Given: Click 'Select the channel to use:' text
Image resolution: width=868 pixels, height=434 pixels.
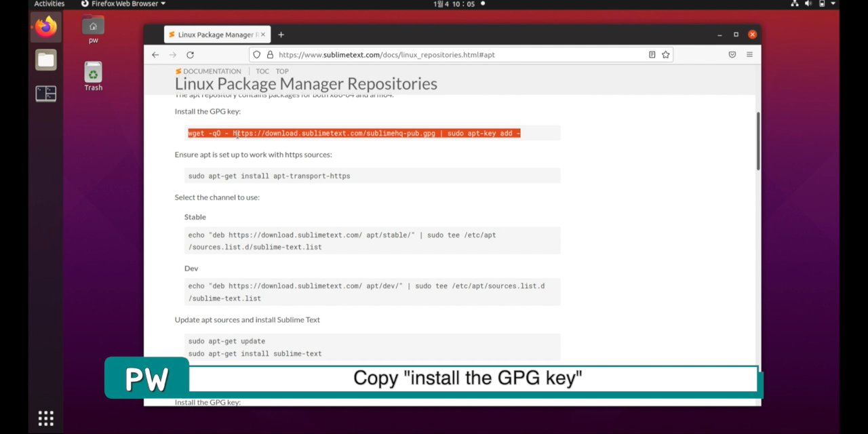Looking at the screenshot, I should coord(217,197).
